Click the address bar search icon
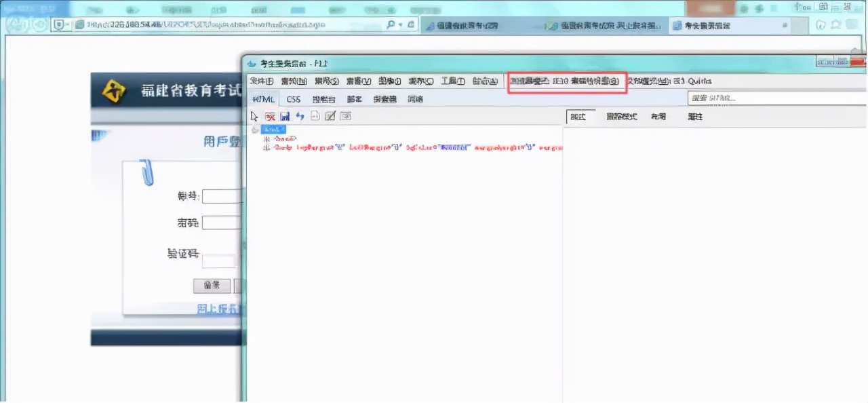Image resolution: width=868 pixels, height=403 pixels. (x=391, y=24)
